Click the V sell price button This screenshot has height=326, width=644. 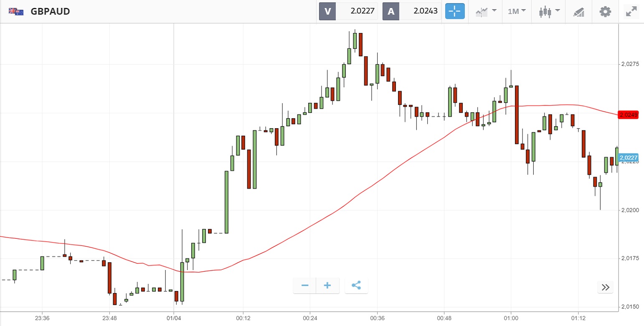tap(348, 11)
